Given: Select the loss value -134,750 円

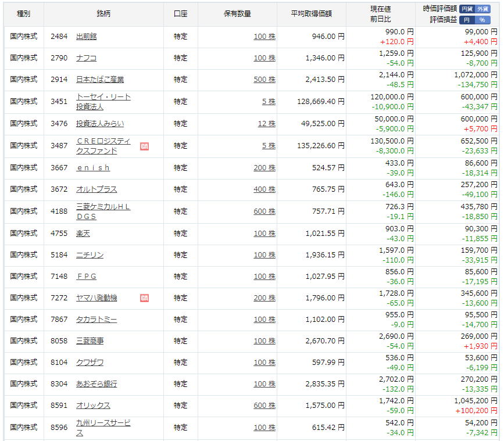Looking at the screenshot, I should [x=478, y=85].
